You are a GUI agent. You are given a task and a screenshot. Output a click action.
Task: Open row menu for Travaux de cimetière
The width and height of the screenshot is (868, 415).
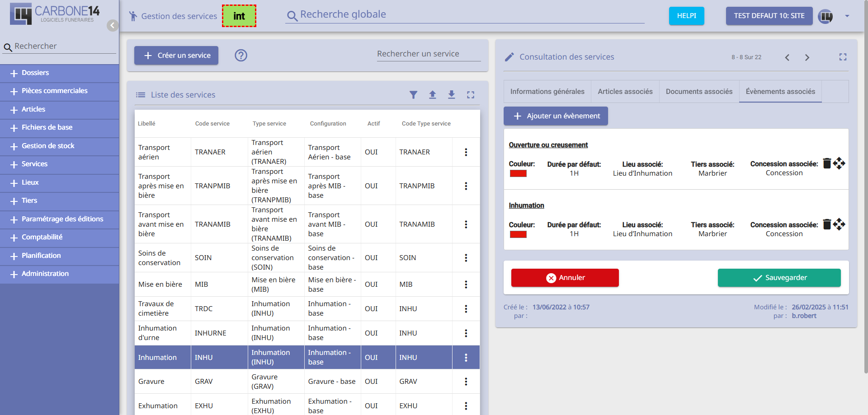point(466,309)
